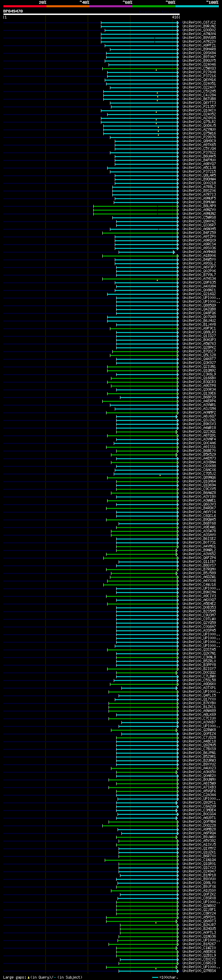
Task: Select the UniRef100_A9TK65 label
Action: (199, 145)
